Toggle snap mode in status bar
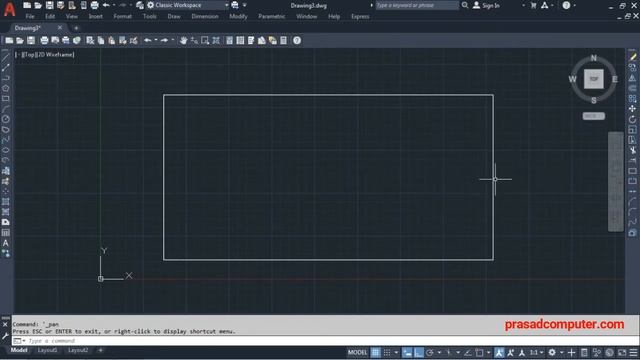The image size is (640, 360). (387, 353)
